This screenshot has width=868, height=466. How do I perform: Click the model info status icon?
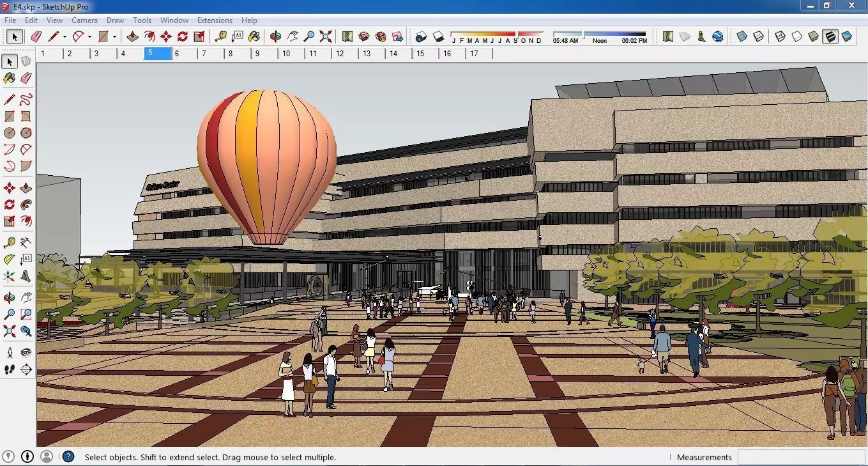(27, 456)
